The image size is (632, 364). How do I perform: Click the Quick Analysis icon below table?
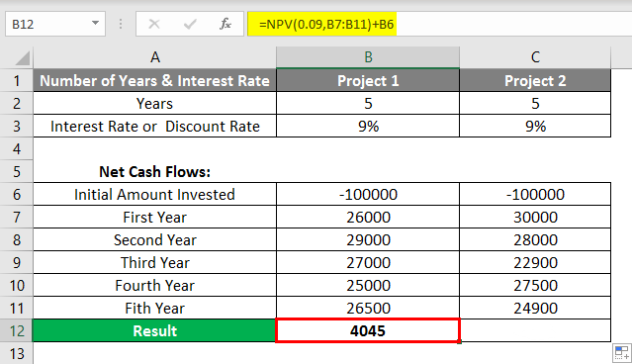pyautogui.click(x=622, y=353)
